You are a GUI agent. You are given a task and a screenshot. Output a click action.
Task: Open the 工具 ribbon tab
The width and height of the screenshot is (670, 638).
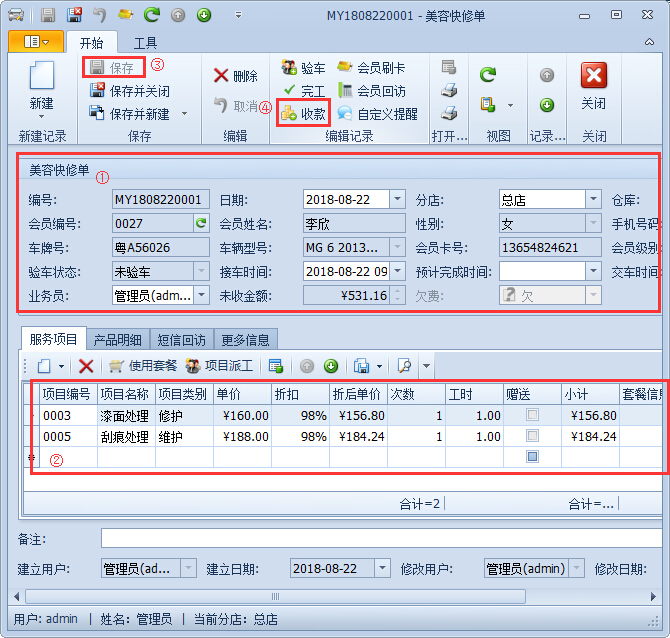click(x=146, y=43)
